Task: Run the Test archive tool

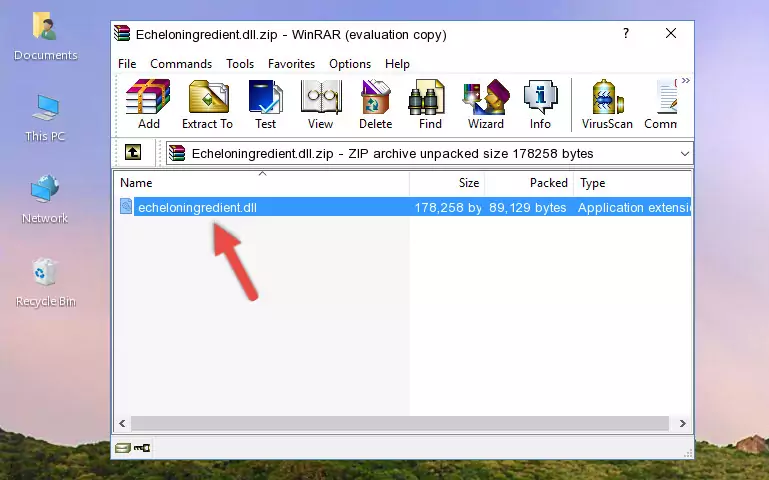Action: (265, 104)
